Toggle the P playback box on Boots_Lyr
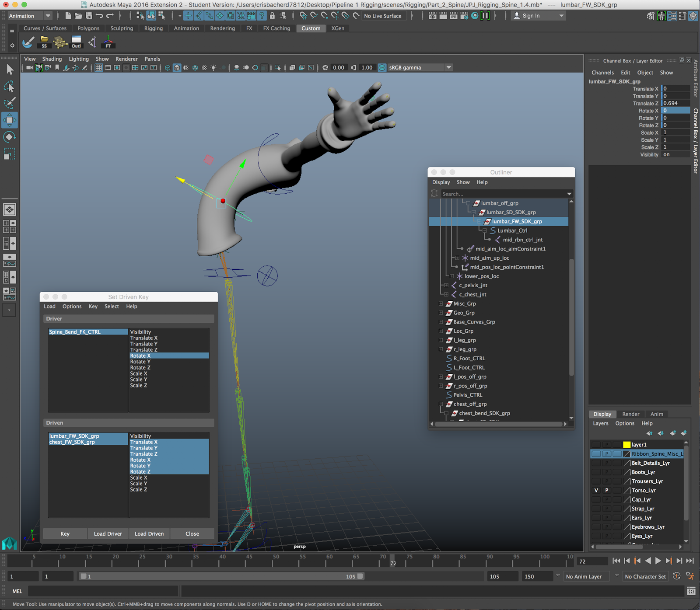Viewport: 700px width, 610px height. click(606, 472)
